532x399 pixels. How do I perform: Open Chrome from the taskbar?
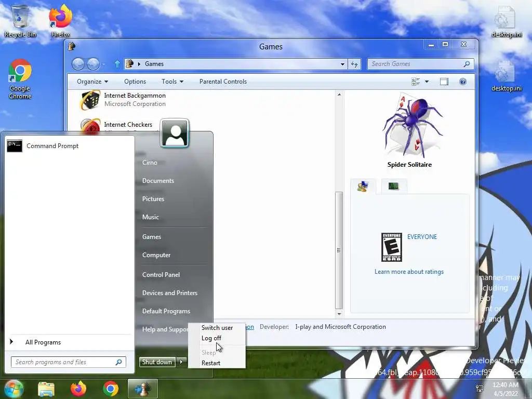click(111, 389)
